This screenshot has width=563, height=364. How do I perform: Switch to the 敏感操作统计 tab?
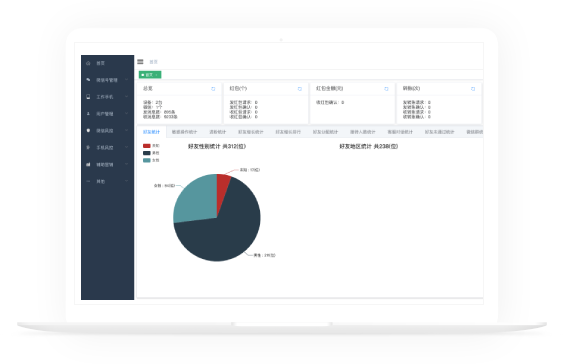184,132
